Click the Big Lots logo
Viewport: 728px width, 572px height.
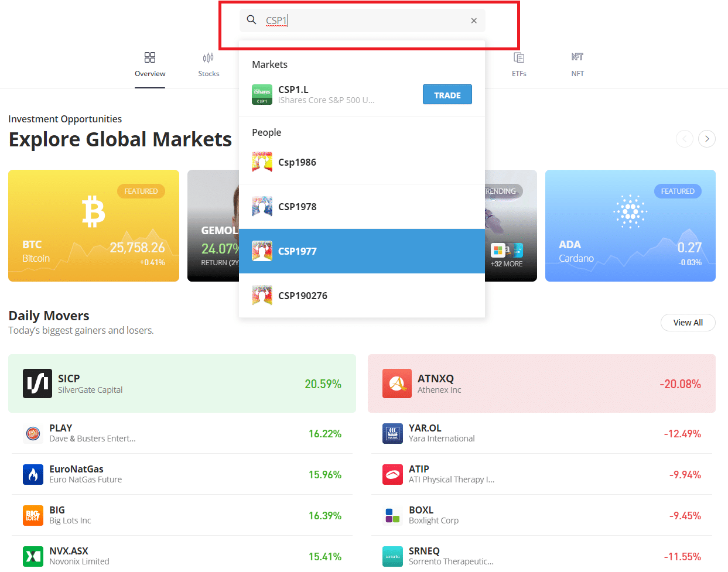click(x=33, y=515)
